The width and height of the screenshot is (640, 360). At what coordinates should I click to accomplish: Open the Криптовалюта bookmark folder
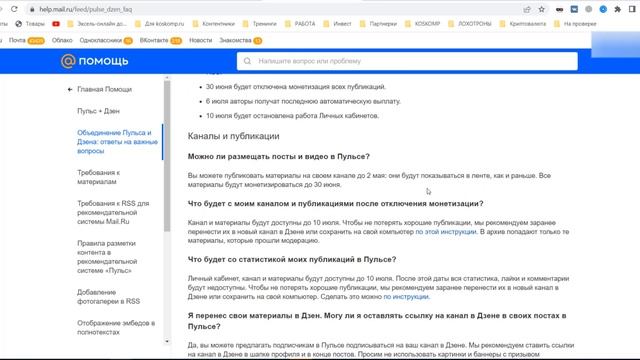523,24
